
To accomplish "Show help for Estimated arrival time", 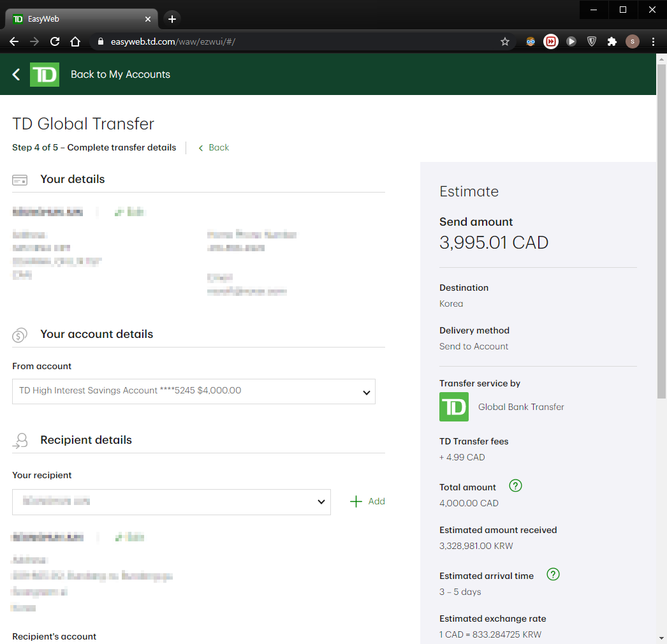I will pos(553,574).
